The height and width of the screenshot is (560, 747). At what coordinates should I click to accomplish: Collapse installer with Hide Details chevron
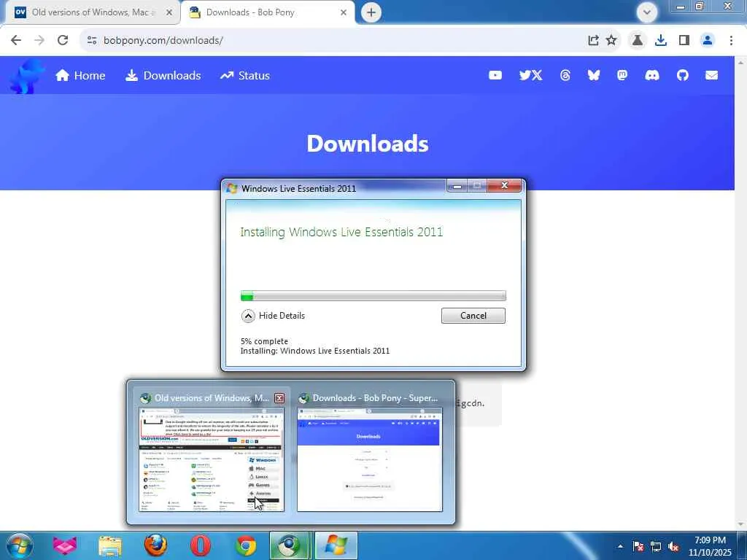pos(248,316)
